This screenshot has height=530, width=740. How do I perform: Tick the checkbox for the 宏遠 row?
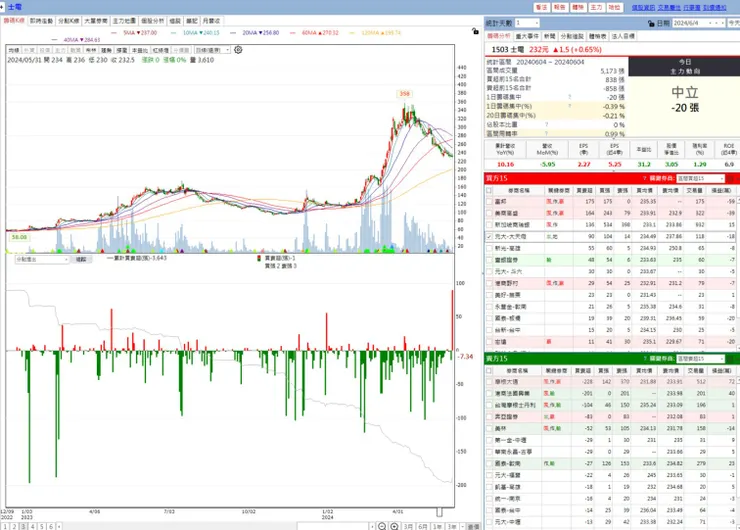(489, 342)
